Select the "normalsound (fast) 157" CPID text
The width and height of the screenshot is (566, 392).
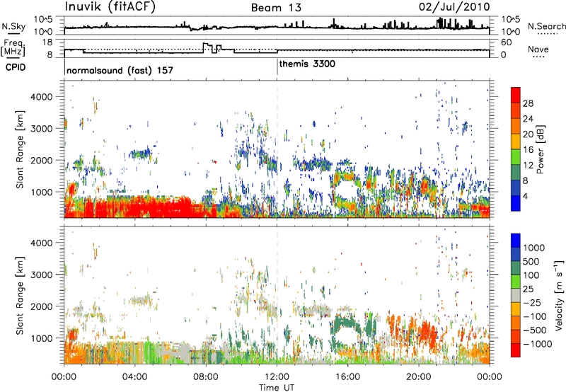120,70
